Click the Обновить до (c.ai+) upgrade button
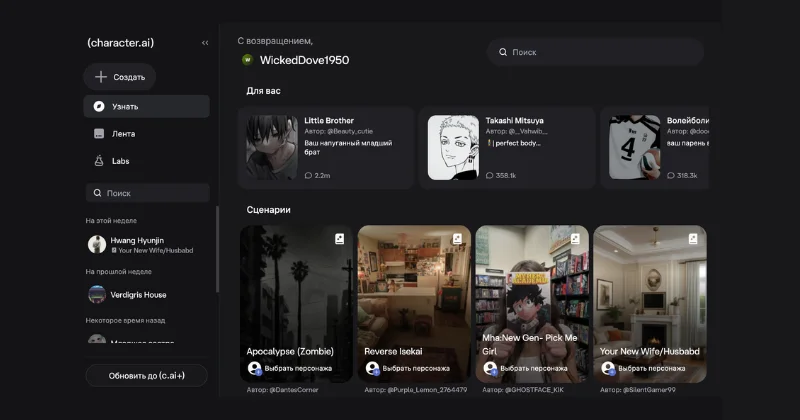This screenshot has height=420, width=800. [146, 375]
